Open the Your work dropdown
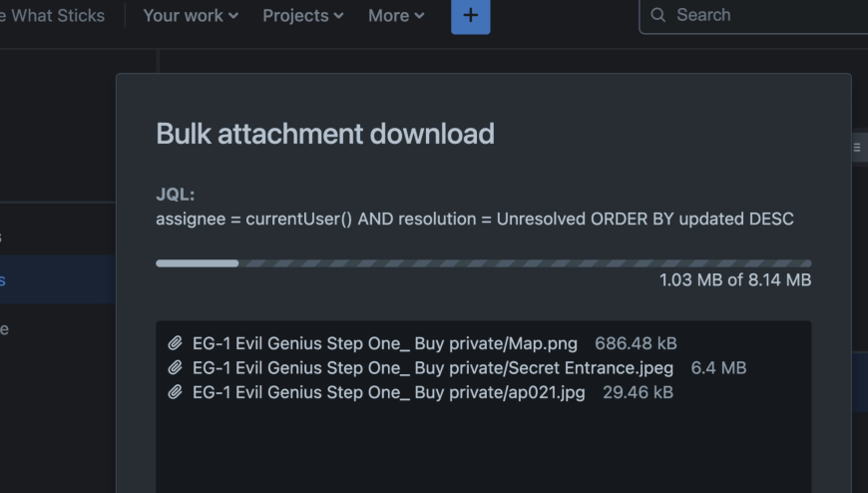The height and width of the screenshot is (493, 868). tap(191, 15)
